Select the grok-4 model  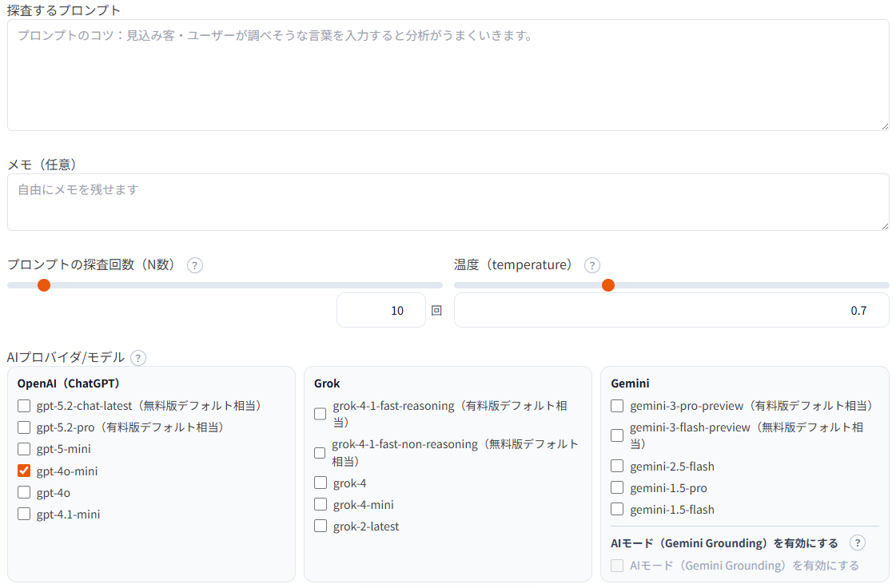click(x=320, y=483)
